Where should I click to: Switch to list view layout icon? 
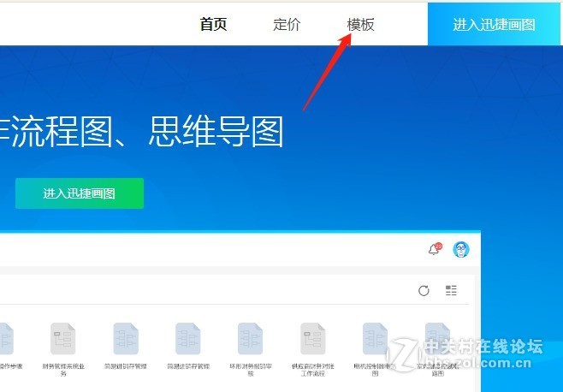(451, 290)
